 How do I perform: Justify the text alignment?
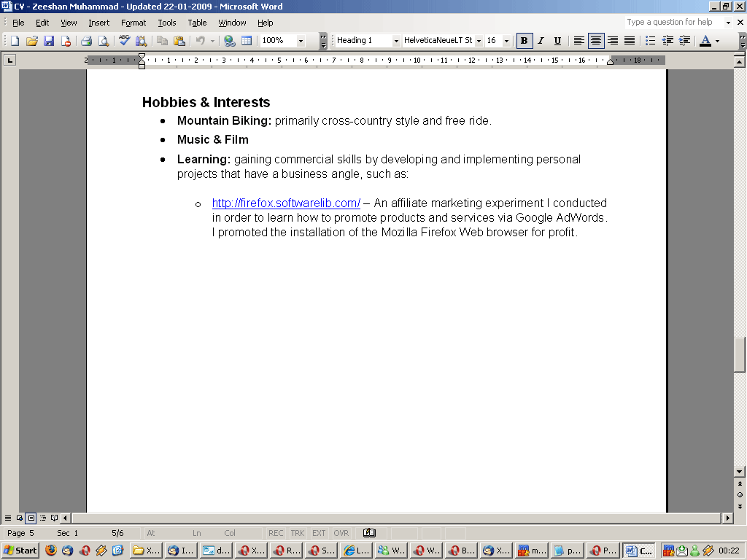tap(630, 41)
